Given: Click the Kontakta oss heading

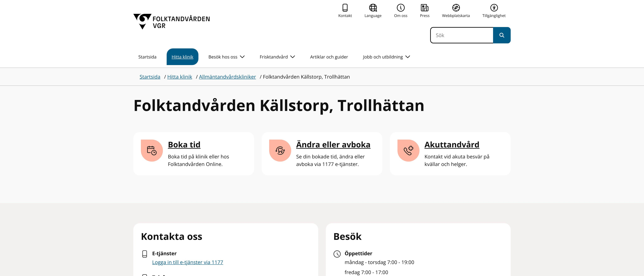Looking at the screenshot, I should [172, 237].
